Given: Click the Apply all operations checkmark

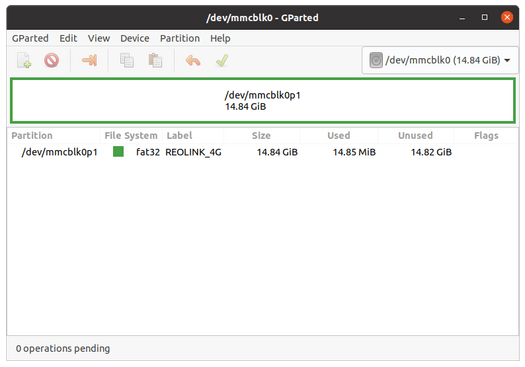Looking at the screenshot, I should (222, 61).
